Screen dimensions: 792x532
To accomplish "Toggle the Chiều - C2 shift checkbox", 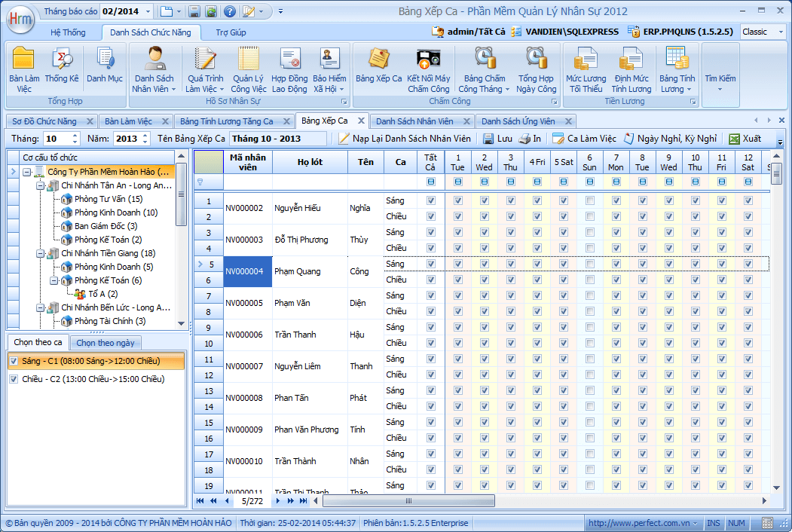I will [14, 379].
